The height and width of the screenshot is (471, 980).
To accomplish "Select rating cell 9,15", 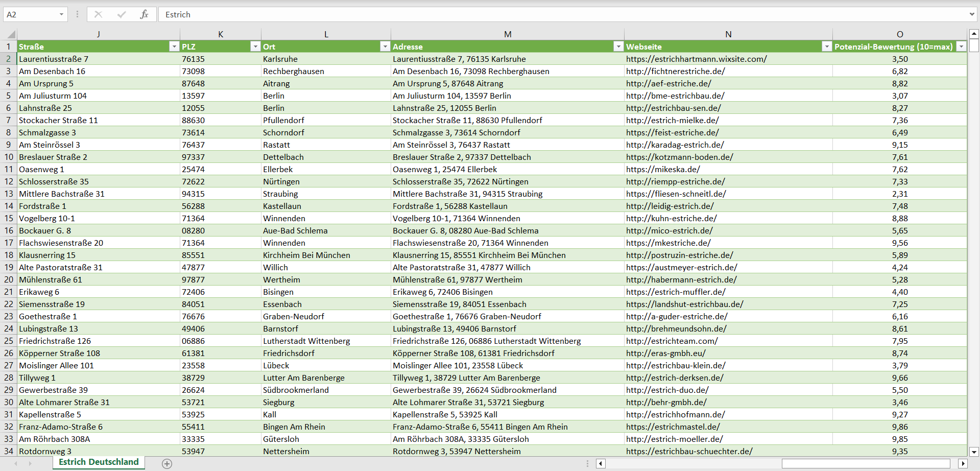I will [900, 145].
